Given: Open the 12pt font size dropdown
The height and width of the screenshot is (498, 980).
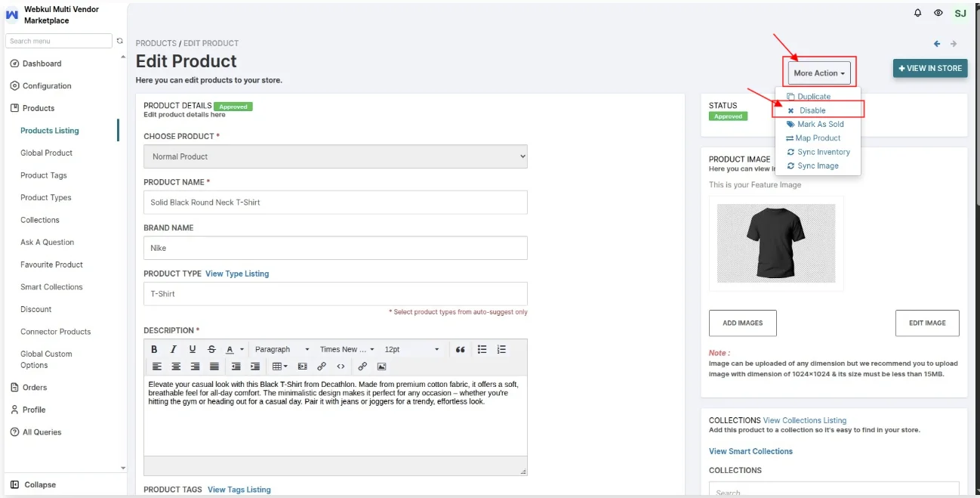Looking at the screenshot, I should coord(411,349).
